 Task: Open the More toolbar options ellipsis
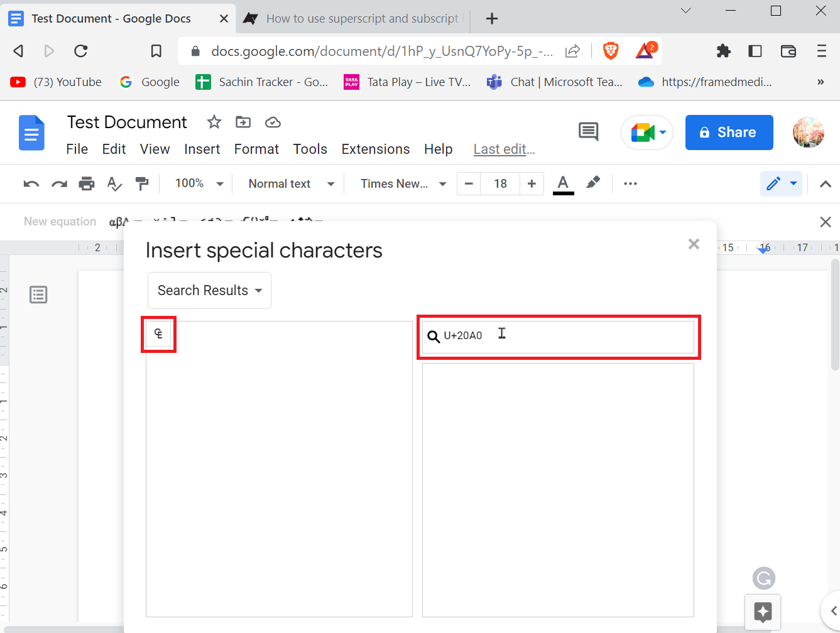[x=630, y=183]
